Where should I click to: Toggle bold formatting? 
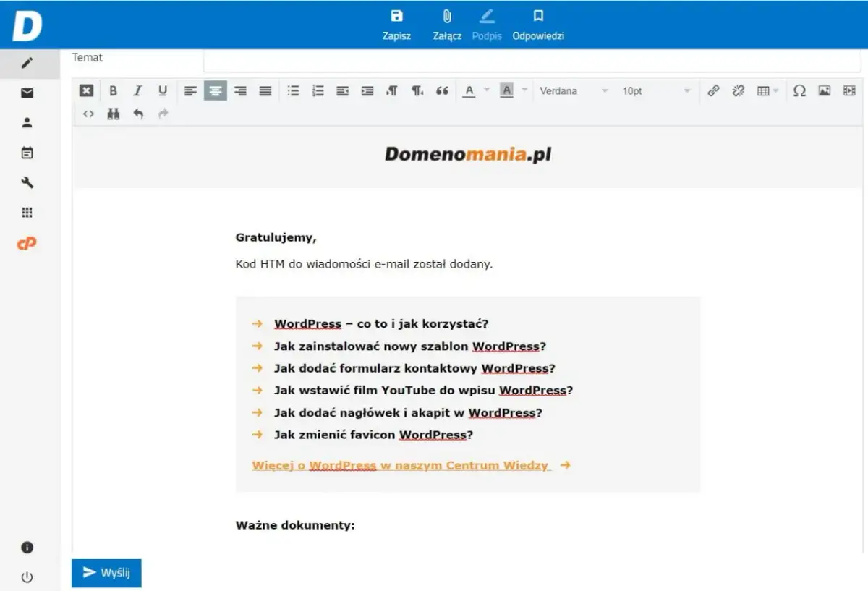[113, 90]
